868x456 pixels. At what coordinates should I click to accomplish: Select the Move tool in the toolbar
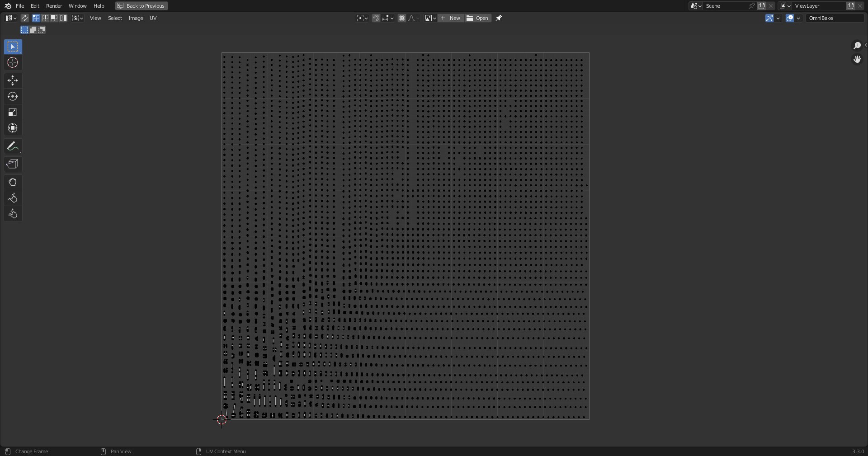pos(13,80)
